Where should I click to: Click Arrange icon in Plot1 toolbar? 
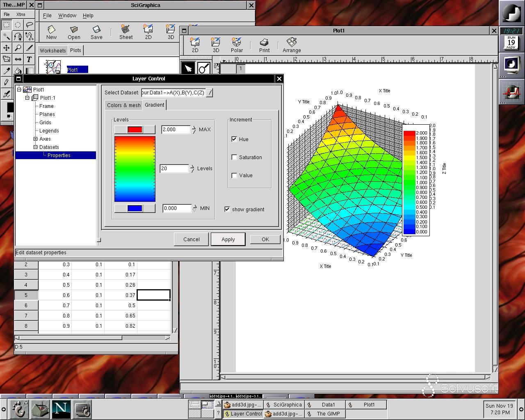(292, 45)
